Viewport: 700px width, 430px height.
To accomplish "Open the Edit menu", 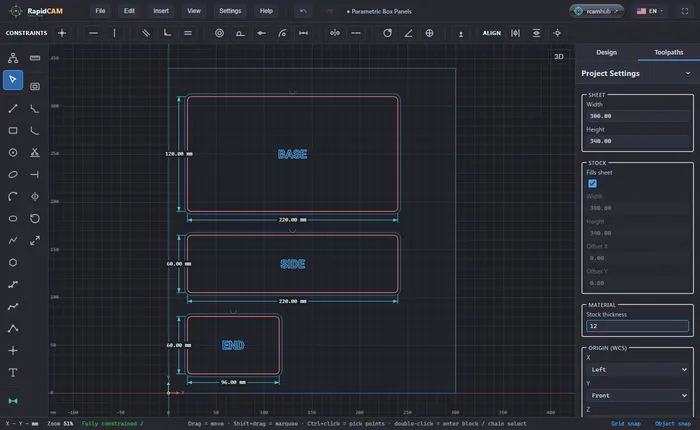I will pos(129,11).
